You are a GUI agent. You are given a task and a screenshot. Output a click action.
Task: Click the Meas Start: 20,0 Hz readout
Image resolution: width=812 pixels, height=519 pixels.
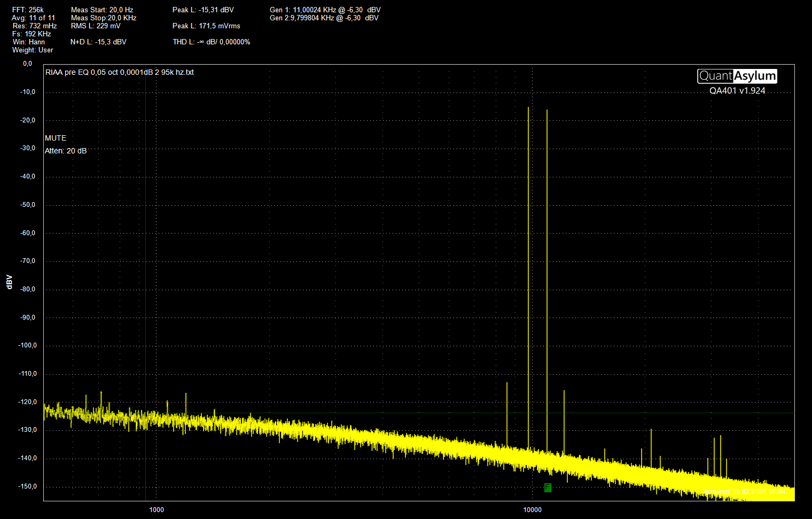pyautogui.click(x=102, y=10)
